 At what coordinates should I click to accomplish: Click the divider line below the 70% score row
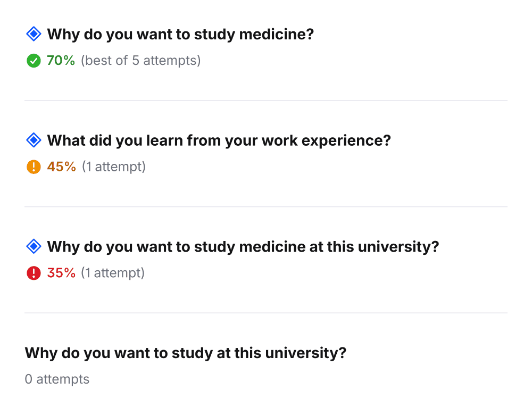pyautogui.click(x=266, y=101)
